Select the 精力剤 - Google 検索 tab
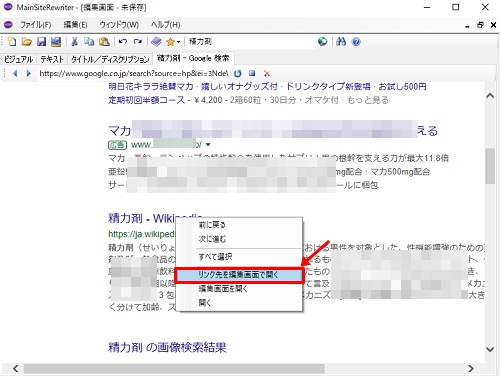The width and height of the screenshot is (500, 376). point(193,58)
